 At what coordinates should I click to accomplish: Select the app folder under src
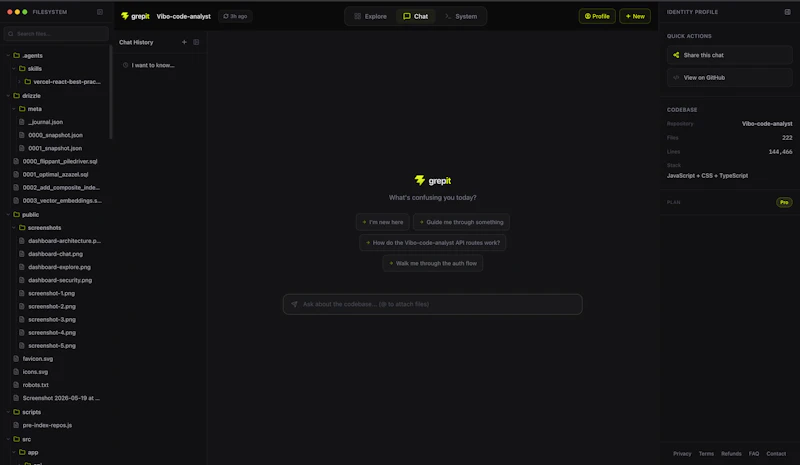[x=33, y=452]
